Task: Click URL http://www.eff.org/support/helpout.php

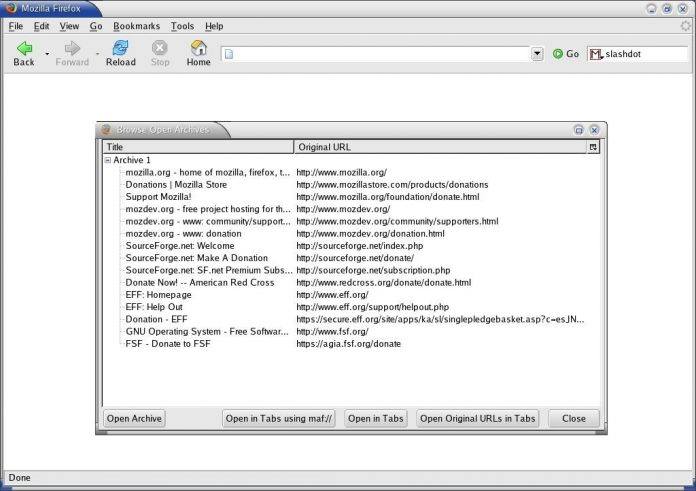Action: click(372, 307)
